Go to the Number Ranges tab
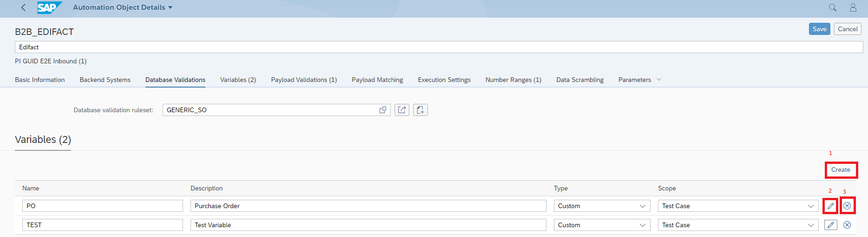The width and height of the screenshot is (868, 237). point(513,80)
